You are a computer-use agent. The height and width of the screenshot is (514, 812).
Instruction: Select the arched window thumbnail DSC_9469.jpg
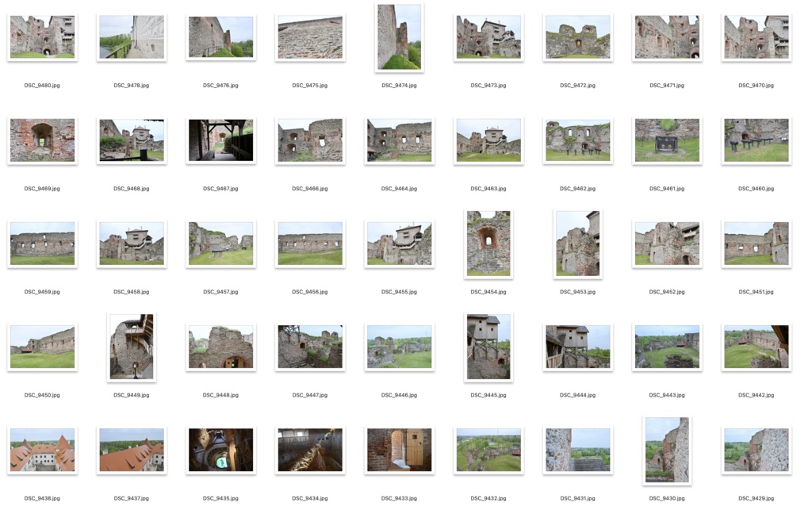[43, 140]
